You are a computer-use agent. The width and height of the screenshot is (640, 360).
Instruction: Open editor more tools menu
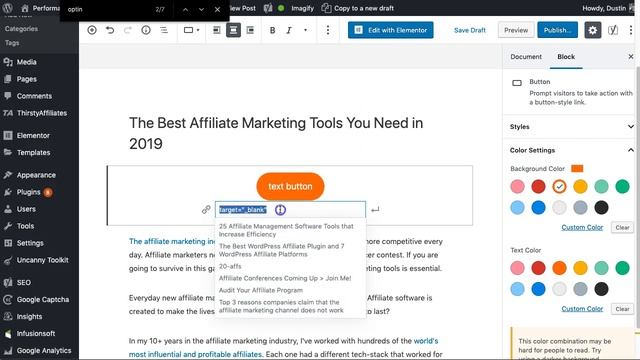(631, 30)
